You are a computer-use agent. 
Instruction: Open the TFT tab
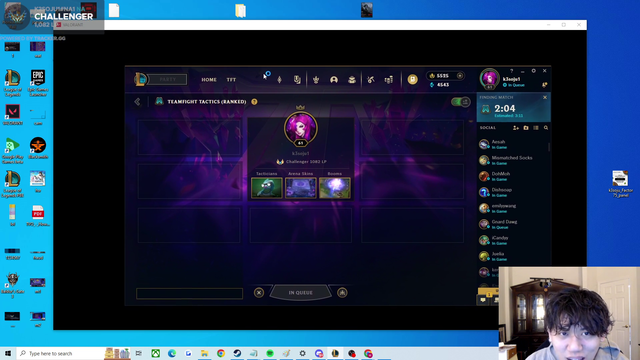231,80
